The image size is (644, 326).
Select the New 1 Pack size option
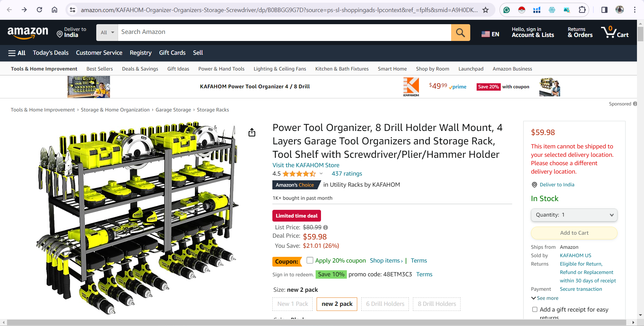[292, 304]
